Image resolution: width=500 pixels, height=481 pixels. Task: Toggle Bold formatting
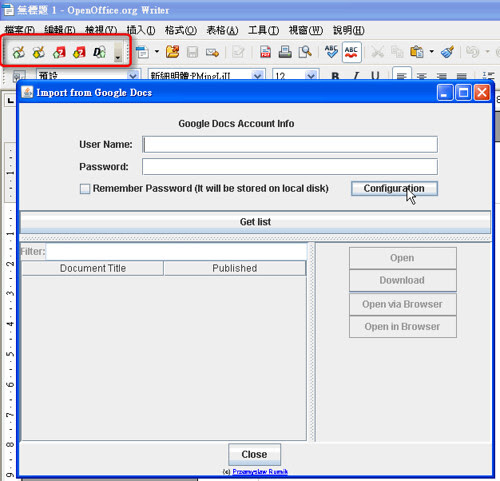point(335,76)
